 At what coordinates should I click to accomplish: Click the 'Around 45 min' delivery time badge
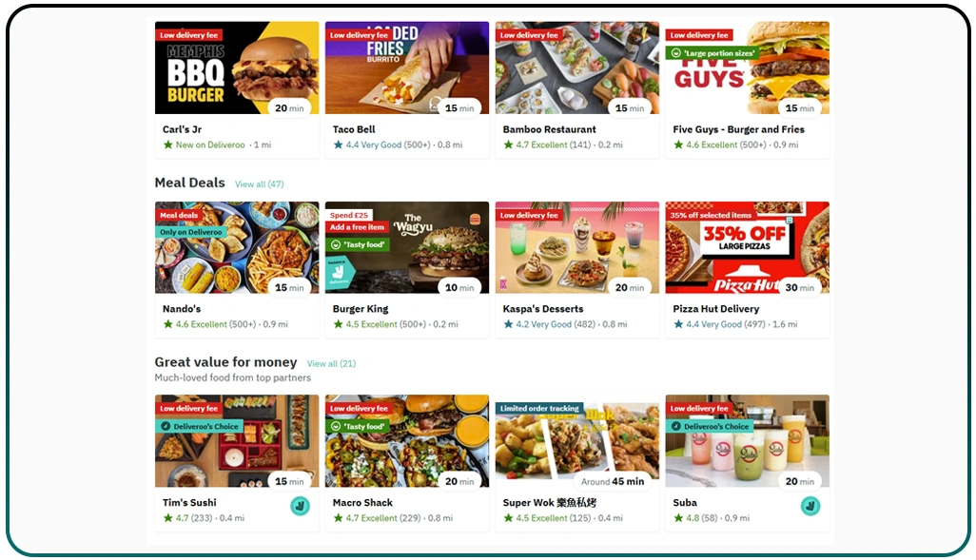click(x=613, y=481)
